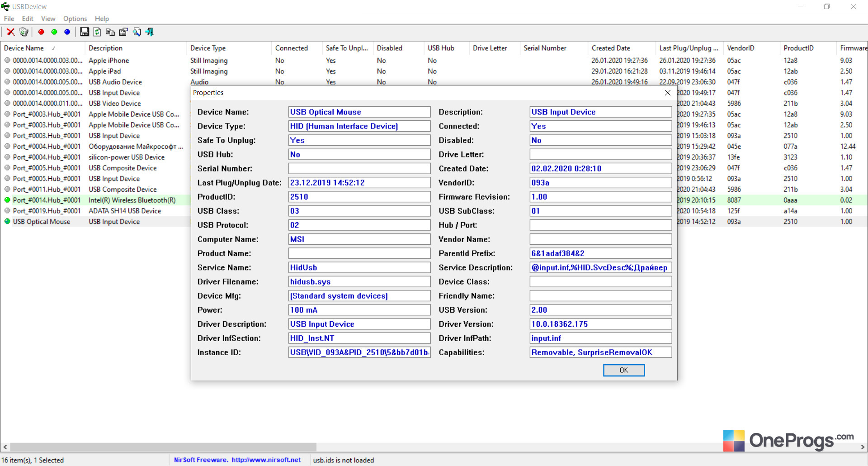Sort by the ProductID column header
Screen dimensions: 868x466
808,48
